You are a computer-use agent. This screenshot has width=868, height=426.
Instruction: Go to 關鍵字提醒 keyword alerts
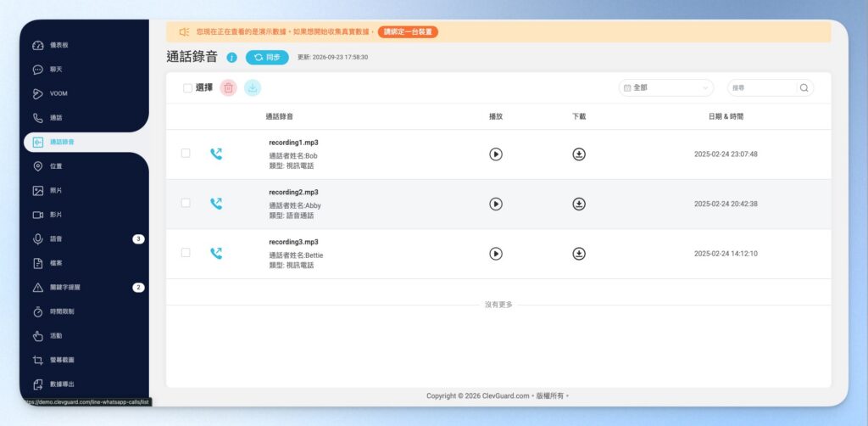[64, 288]
